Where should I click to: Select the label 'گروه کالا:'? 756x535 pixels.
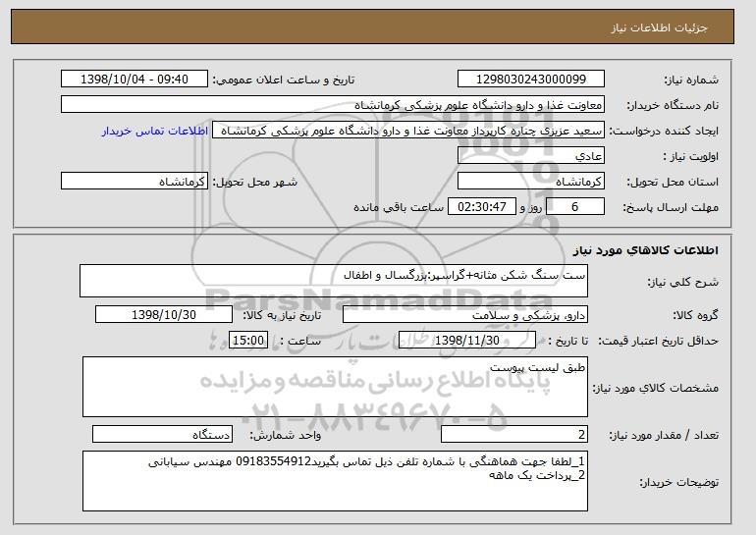(695, 316)
